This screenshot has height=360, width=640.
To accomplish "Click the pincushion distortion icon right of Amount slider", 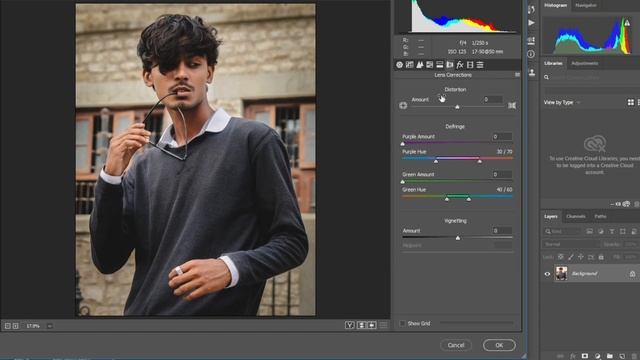I will pyautogui.click(x=512, y=105).
